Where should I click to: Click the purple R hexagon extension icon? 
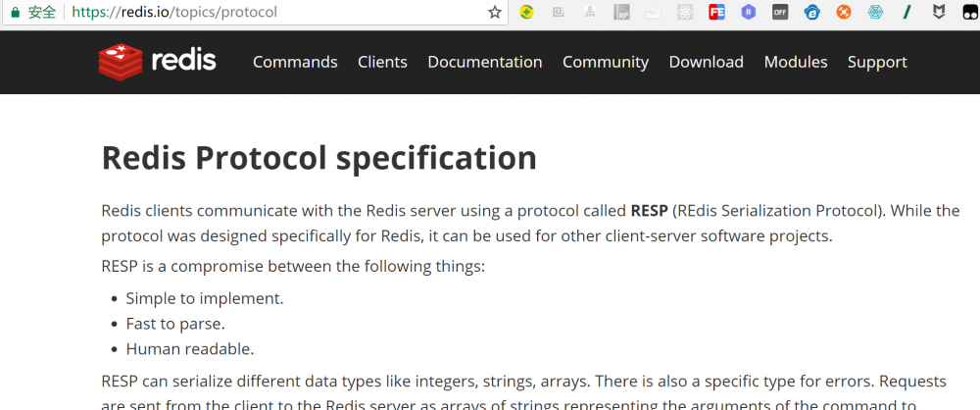(749, 13)
